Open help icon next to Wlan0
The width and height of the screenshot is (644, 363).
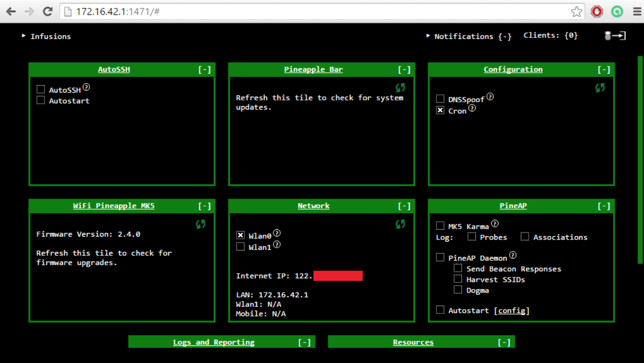pos(277,233)
